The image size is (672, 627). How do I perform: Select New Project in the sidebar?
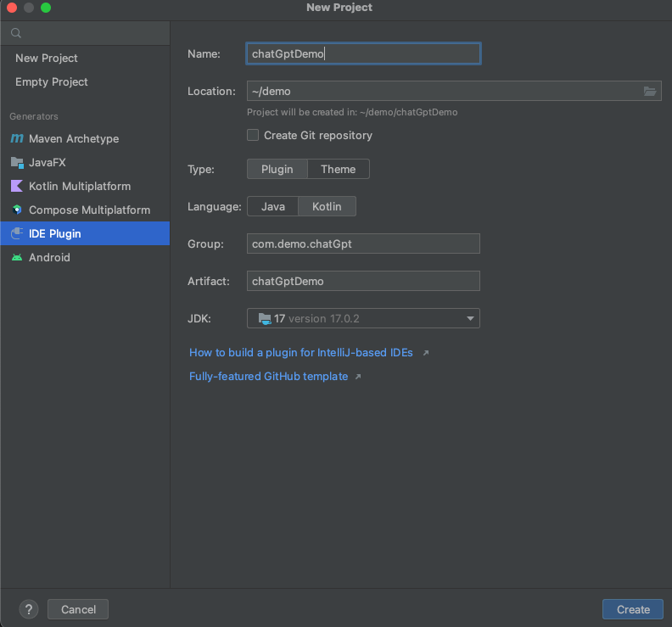(x=47, y=58)
